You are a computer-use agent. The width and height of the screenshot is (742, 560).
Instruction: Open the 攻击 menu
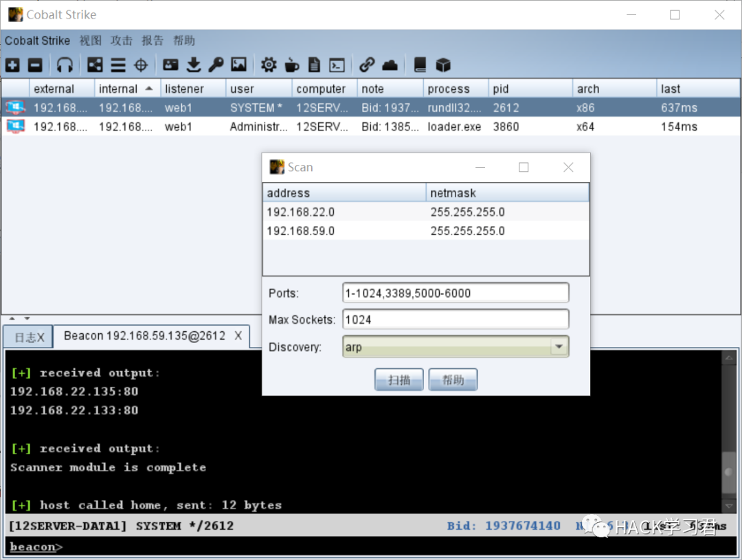pyautogui.click(x=122, y=41)
